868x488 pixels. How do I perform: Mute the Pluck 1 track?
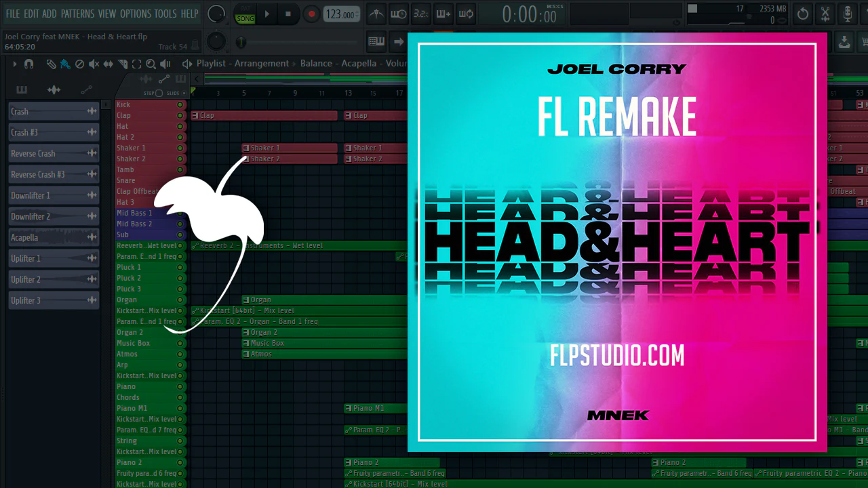tap(180, 267)
